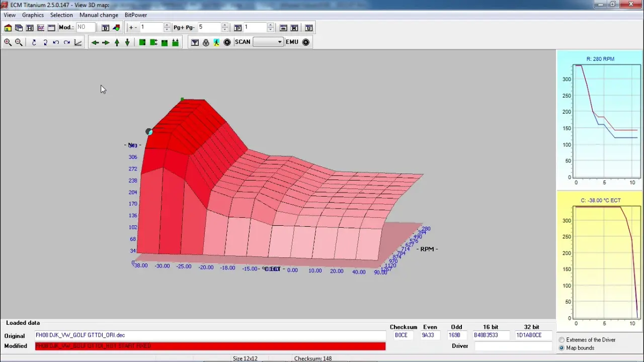Select Extremes of the Driver radio button
The width and height of the screenshot is (644, 362).
tap(562, 340)
